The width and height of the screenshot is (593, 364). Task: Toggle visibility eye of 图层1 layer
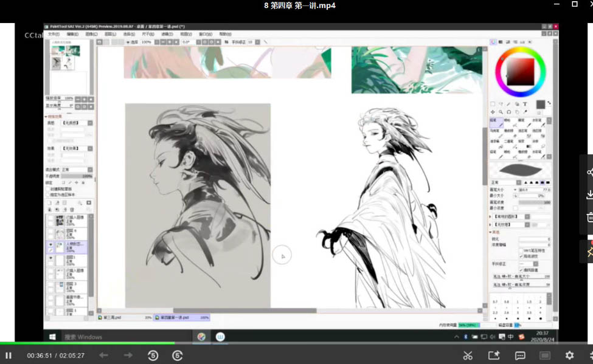point(50,258)
